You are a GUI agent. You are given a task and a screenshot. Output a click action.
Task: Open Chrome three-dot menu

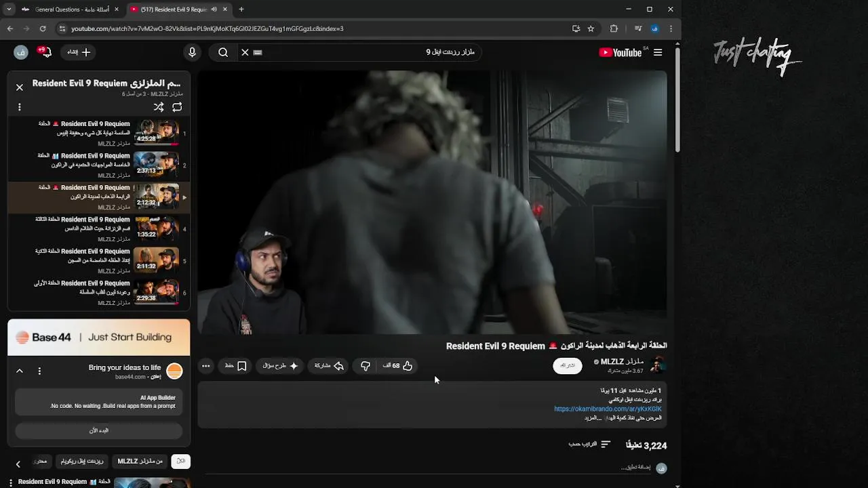(671, 28)
